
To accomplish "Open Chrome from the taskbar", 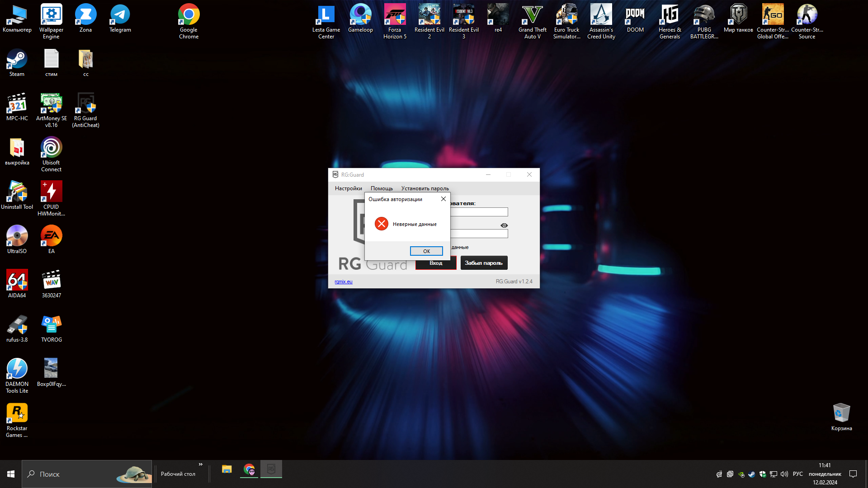I will point(249,469).
